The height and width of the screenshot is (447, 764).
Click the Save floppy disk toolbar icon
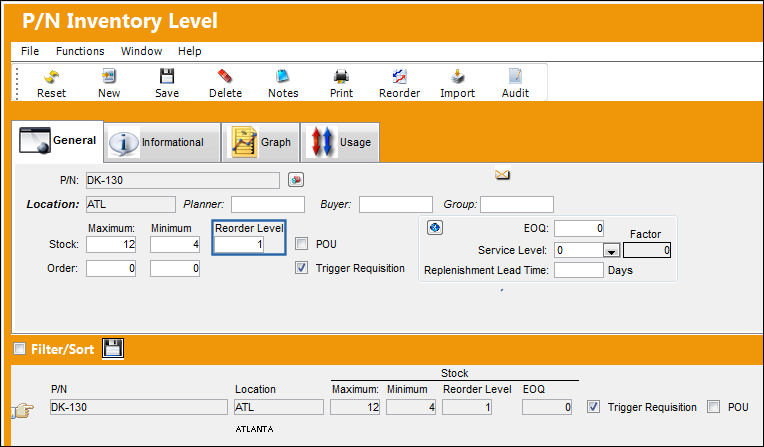[167, 77]
